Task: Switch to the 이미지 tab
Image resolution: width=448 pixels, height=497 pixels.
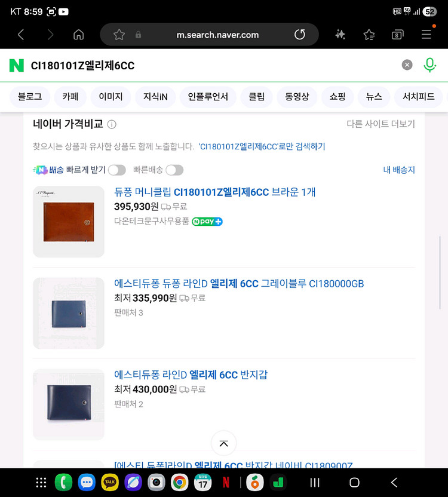Action: coord(111,97)
